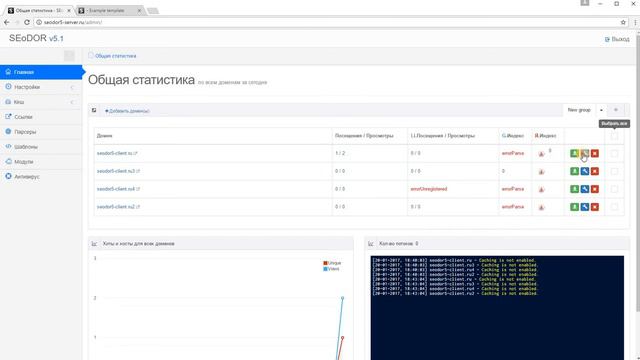Toggle the select-all checkbox in table header
This screenshot has width=640, height=360.
[614, 136]
